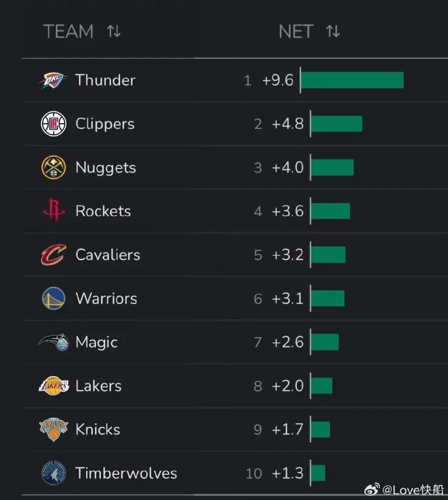Viewport: 448px width, 500px height.
Task: Select the TEAM column header
Action: (x=68, y=31)
